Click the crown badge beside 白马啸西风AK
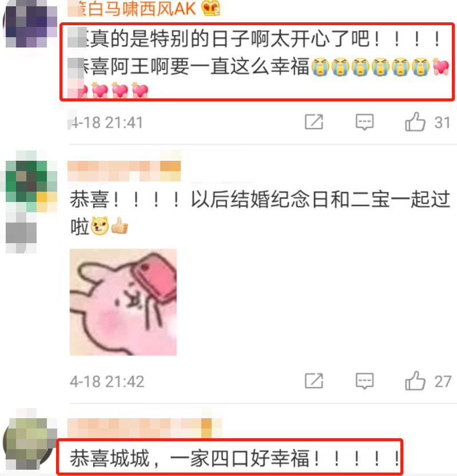The height and width of the screenshot is (476, 457). [210, 8]
